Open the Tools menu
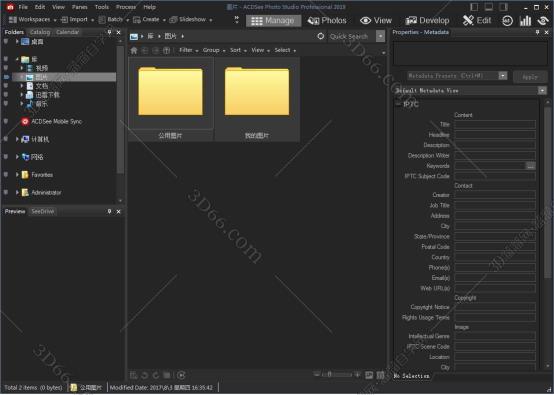Viewport: 554px width, 395px height. (102, 7)
